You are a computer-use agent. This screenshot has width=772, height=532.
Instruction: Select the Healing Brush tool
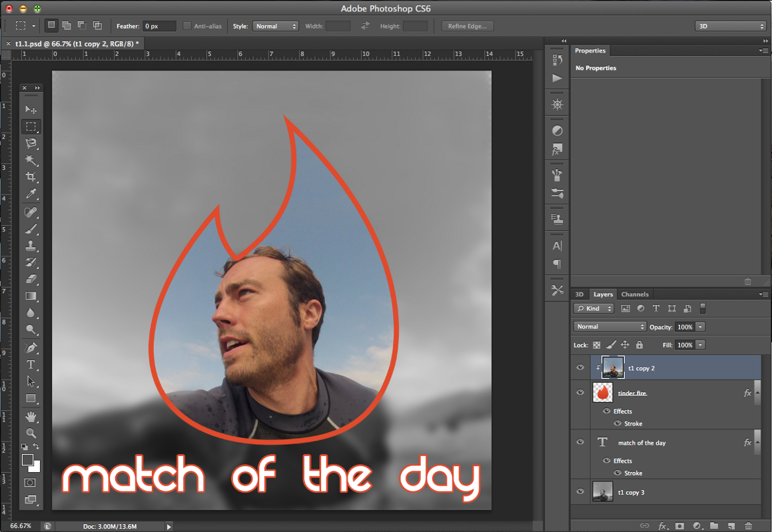(31, 212)
